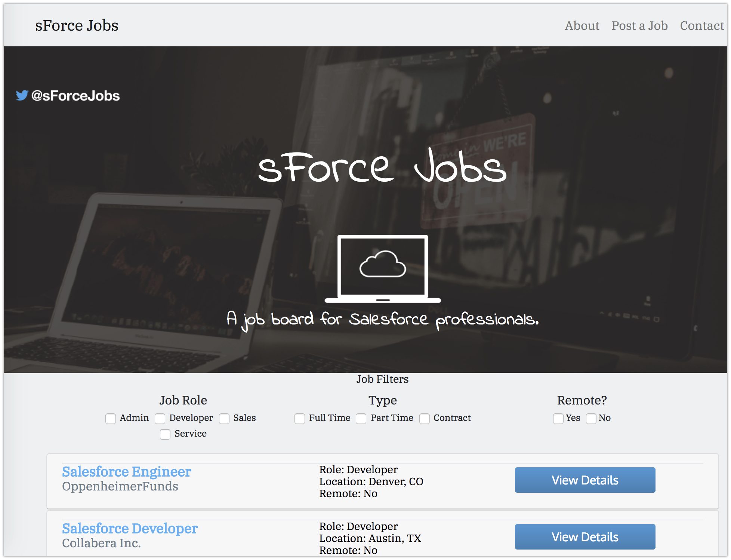Viewport: 731px width, 560px height.
Task: Click Location: Denver, CO text
Action: coord(371,481)
